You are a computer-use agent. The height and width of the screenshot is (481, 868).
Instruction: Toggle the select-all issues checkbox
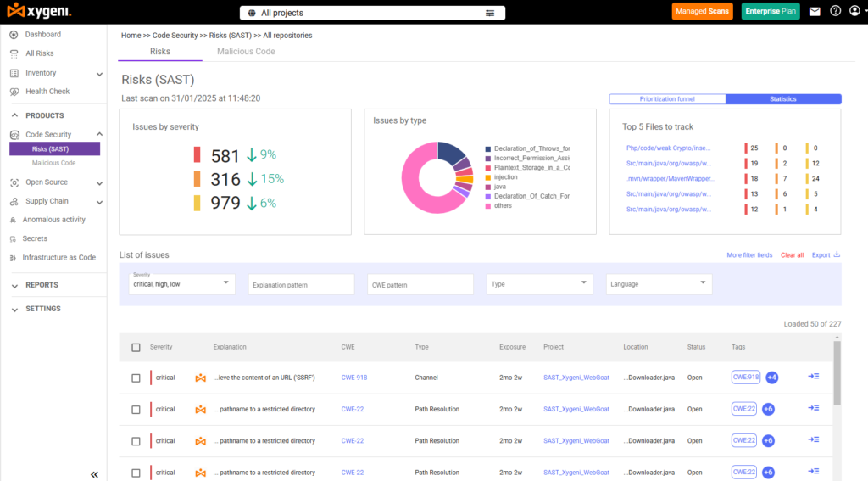coord(136,348)
